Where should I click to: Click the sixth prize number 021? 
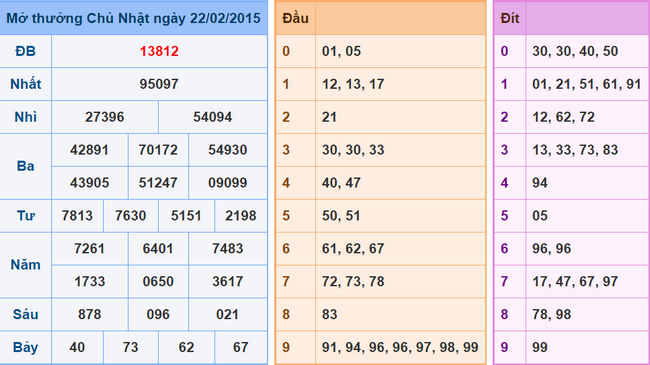click(x=228, y=314)
